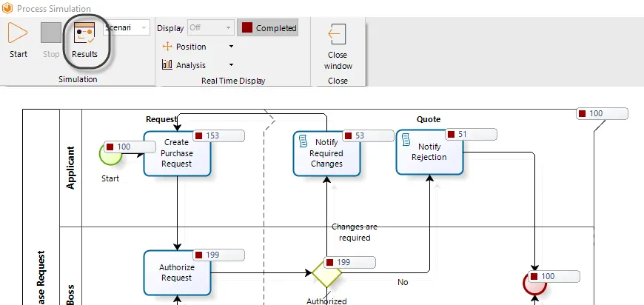Click the 100 counter at diagram top right

point(602,114)
